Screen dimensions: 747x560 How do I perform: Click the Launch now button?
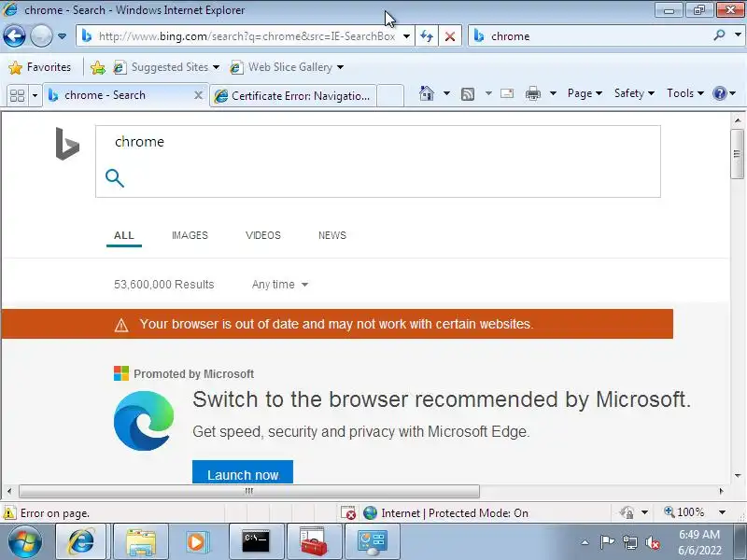pyautogui.click(x=243, y=472)
